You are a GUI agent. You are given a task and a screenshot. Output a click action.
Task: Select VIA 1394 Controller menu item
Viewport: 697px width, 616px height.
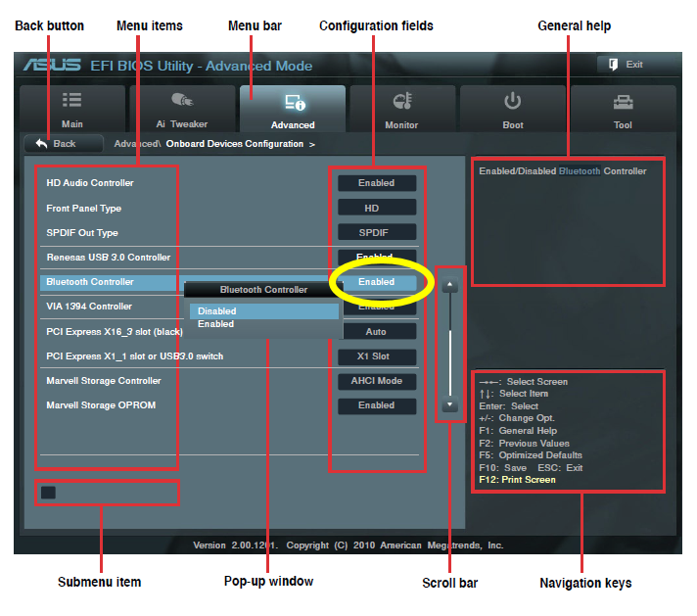pos(89,306)
